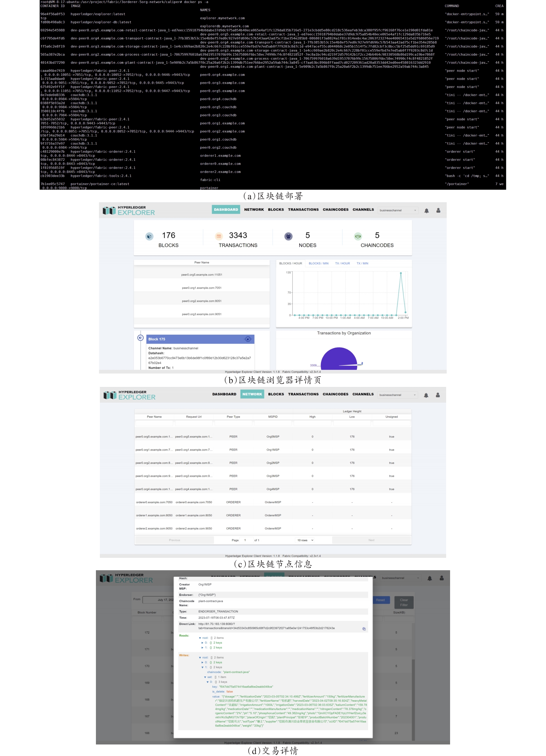Click block number 172 in the blocks list
The image size is (546, 756).
(147, 633)
